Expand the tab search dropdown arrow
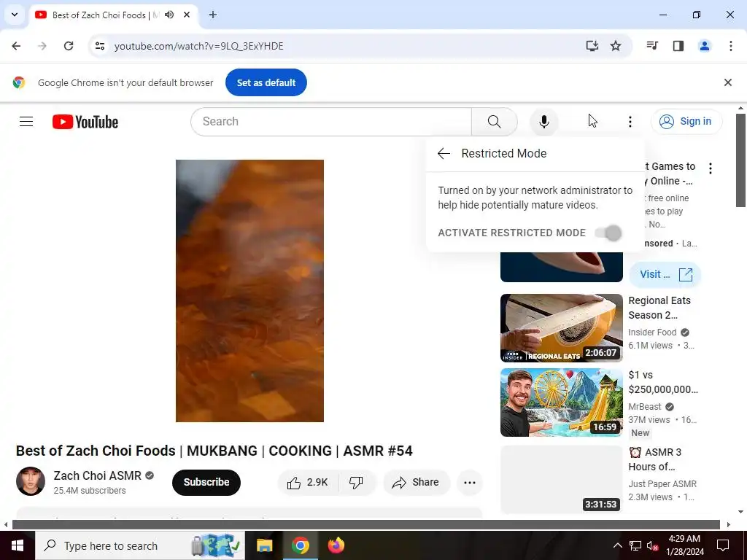 15,15
